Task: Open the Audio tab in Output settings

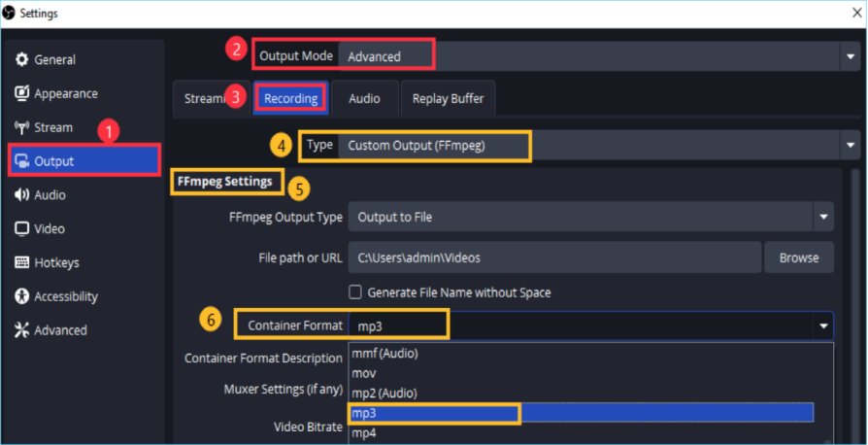Action: pyautogui.click(x=364, y=98)
